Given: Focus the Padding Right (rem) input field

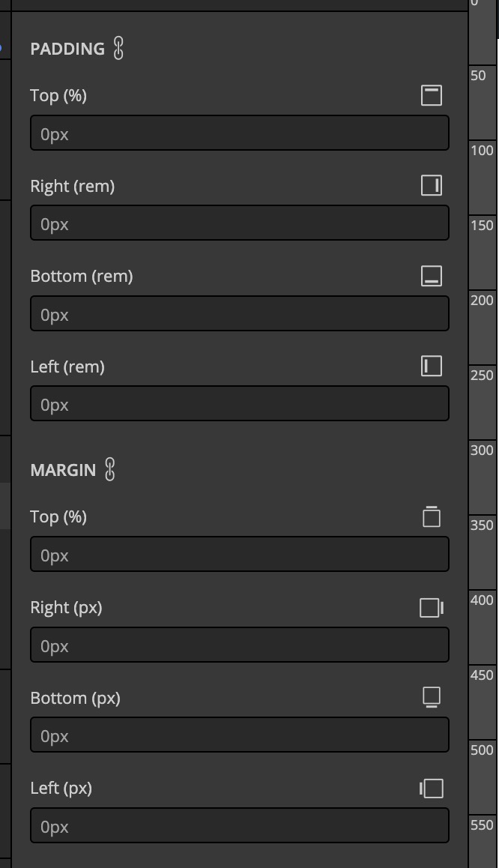Looking at the screenshot, I should coord(240,223).
